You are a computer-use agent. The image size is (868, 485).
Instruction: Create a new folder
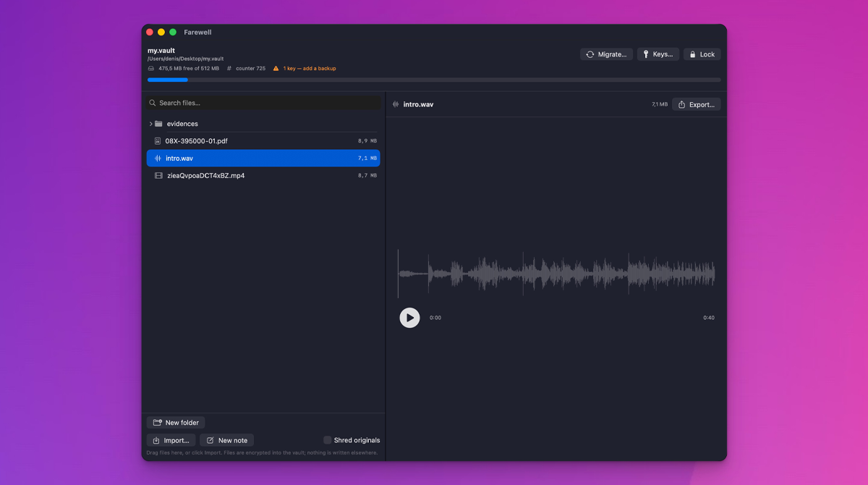(176, 423)
